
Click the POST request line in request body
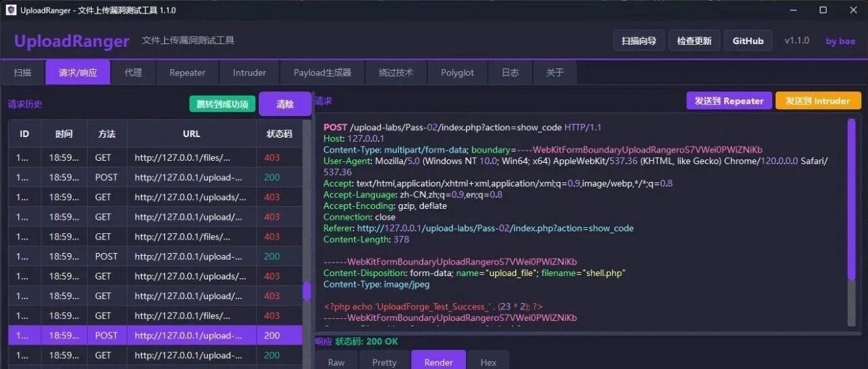tap(463, 127)
